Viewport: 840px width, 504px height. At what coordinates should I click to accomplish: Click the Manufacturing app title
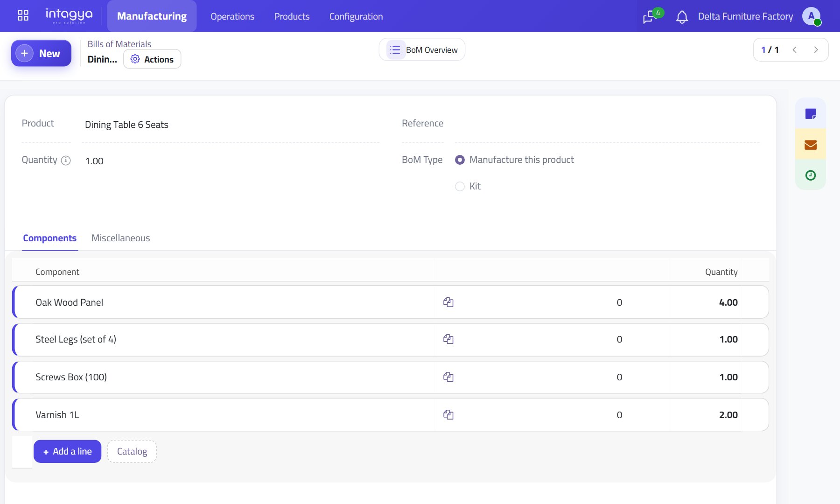click(152, 16)
